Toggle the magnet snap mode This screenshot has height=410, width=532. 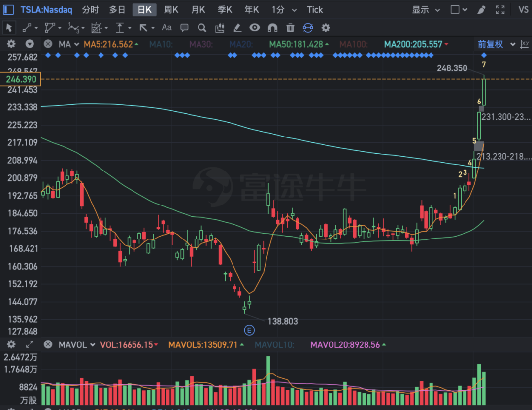(272, 28)
